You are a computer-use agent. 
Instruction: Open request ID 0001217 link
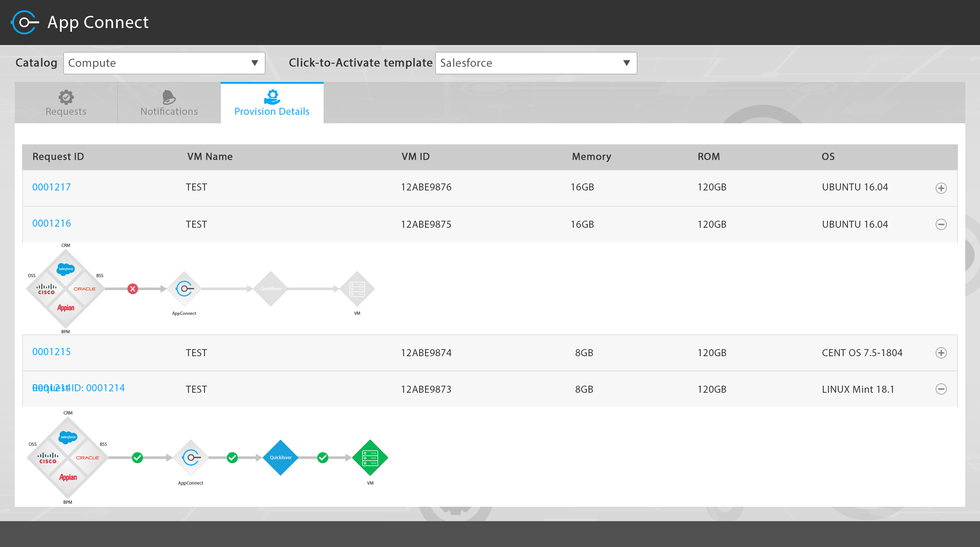(x=51, y=187)
